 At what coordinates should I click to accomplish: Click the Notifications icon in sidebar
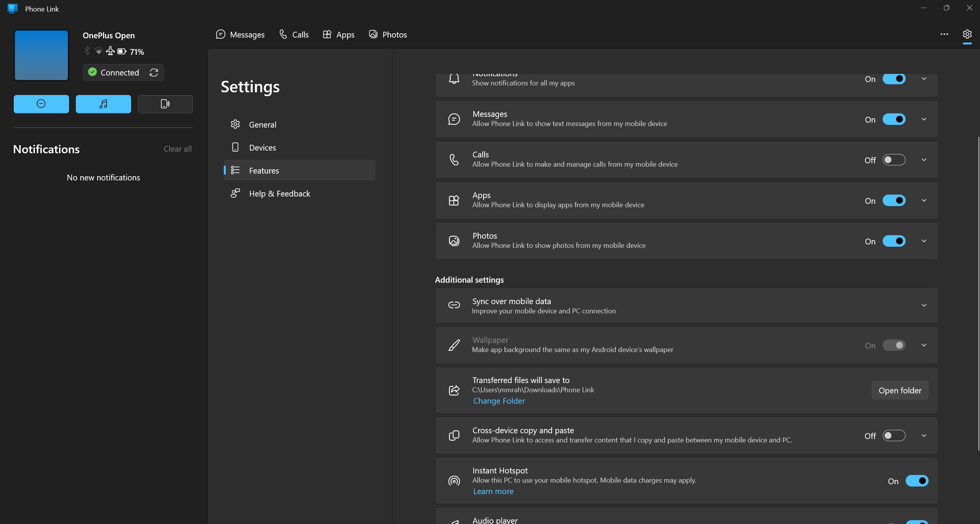click(41, 104)
